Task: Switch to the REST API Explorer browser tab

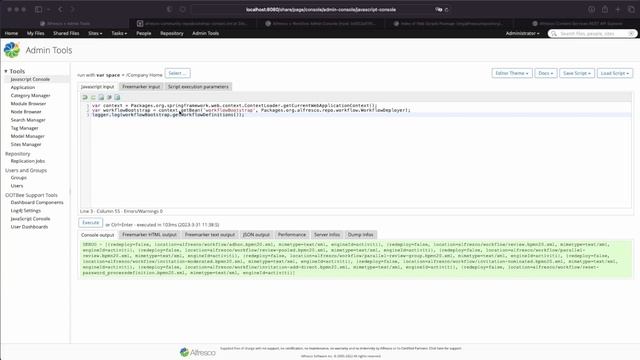Action: [577, 24]
